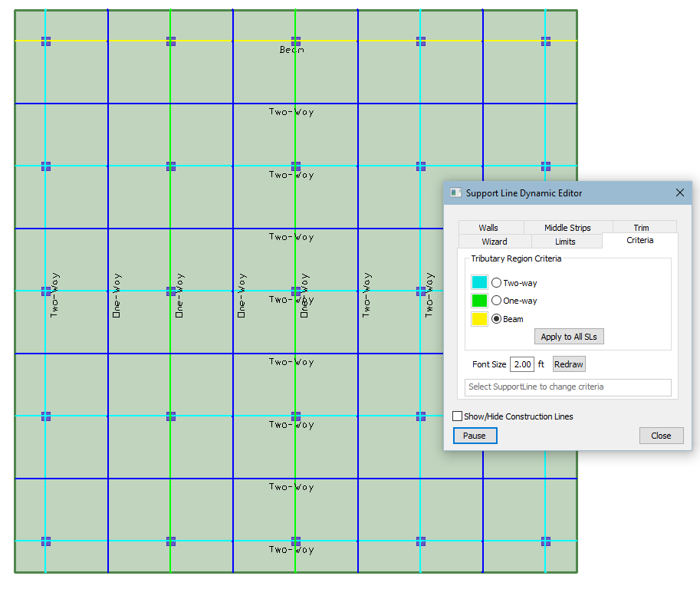Image resolution: width=700 pixels, height=589 pixels.
Task: Select the yellow Beam support line
Action: pos(230,40)
